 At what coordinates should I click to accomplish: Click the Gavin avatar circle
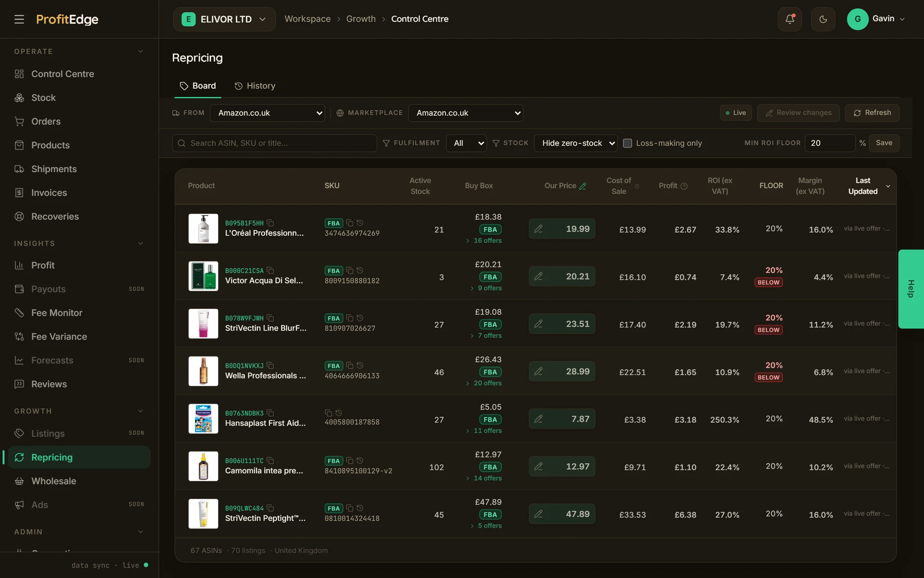point(858,19)
